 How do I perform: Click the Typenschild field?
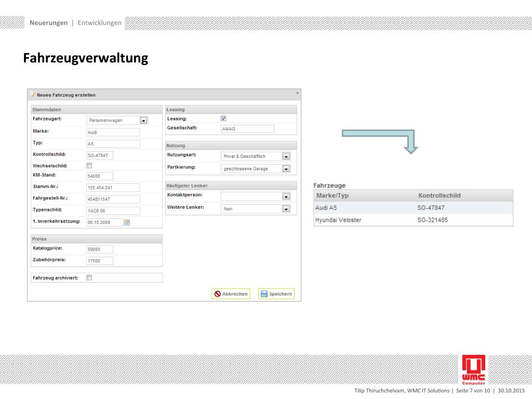(113, 211)
